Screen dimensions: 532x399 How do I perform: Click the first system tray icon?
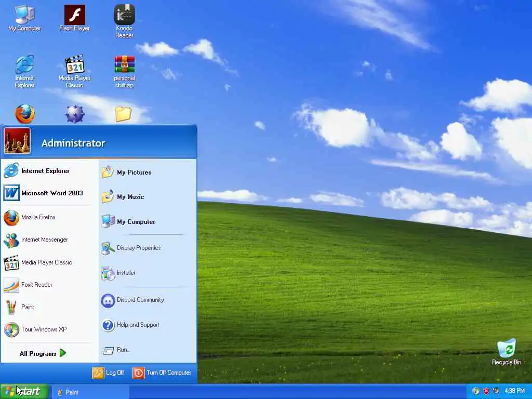point(476,391)
